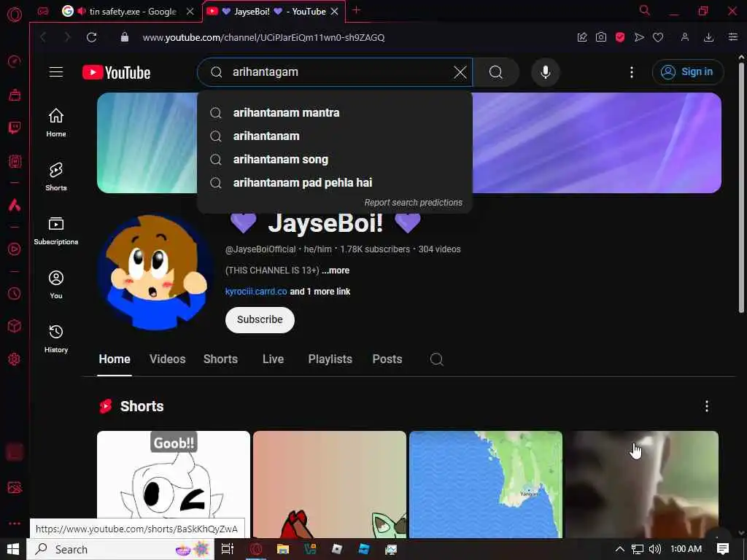
Task: Open a new browser tab
Action: tap(356, 10)
